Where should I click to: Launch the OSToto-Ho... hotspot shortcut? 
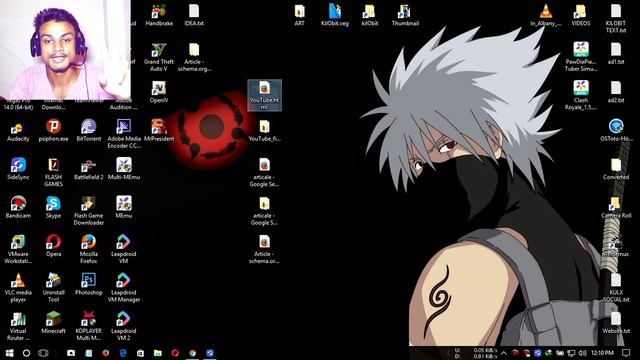[616, 130]
